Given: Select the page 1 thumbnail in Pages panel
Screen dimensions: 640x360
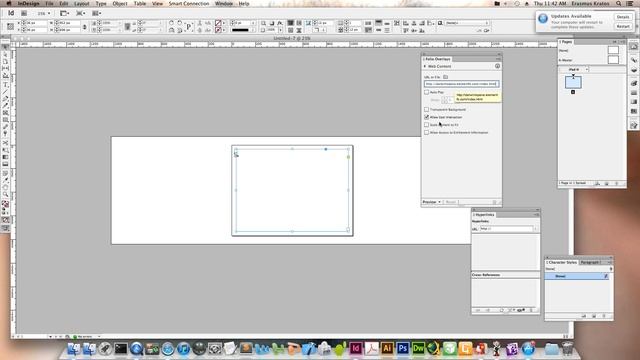Looking at the screenshot, I should (573, 82).
